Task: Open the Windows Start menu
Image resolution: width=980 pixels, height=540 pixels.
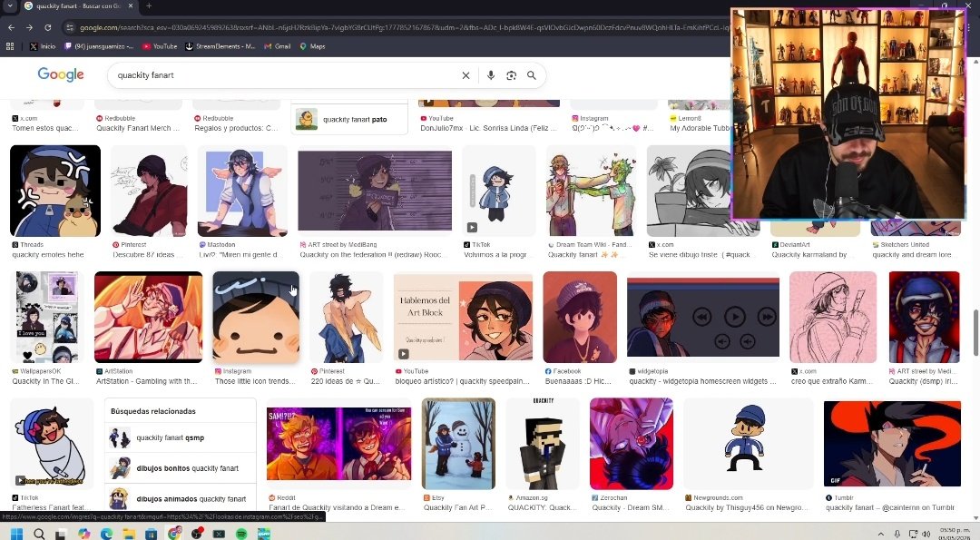Action: tap(17, 533)
